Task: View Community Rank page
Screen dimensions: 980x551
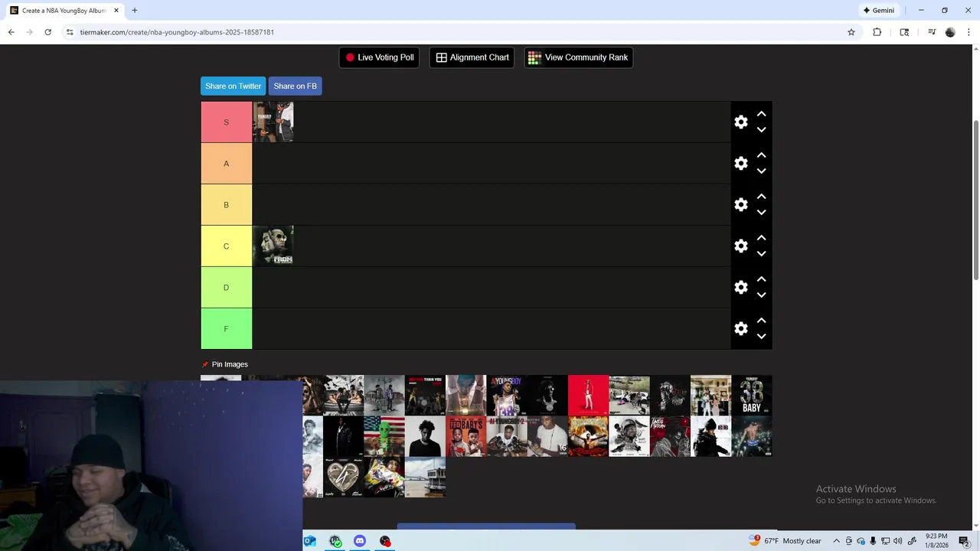Action: click(x=578, y=57)
